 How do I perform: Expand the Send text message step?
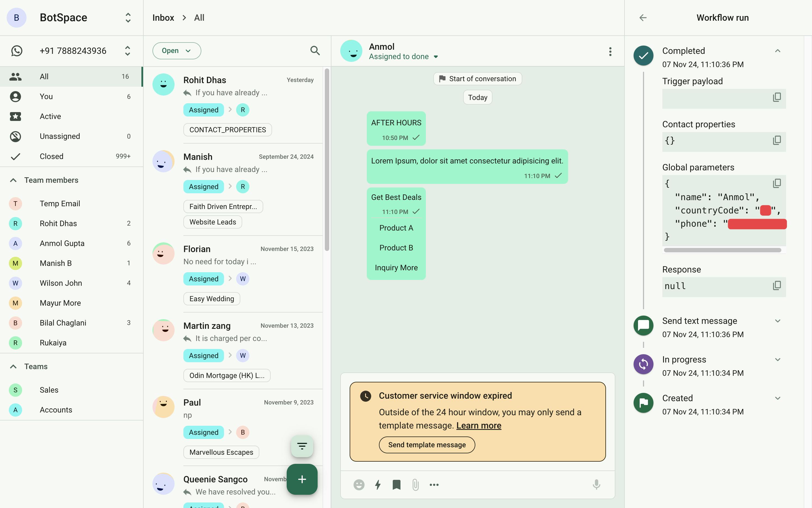point(777,321)
